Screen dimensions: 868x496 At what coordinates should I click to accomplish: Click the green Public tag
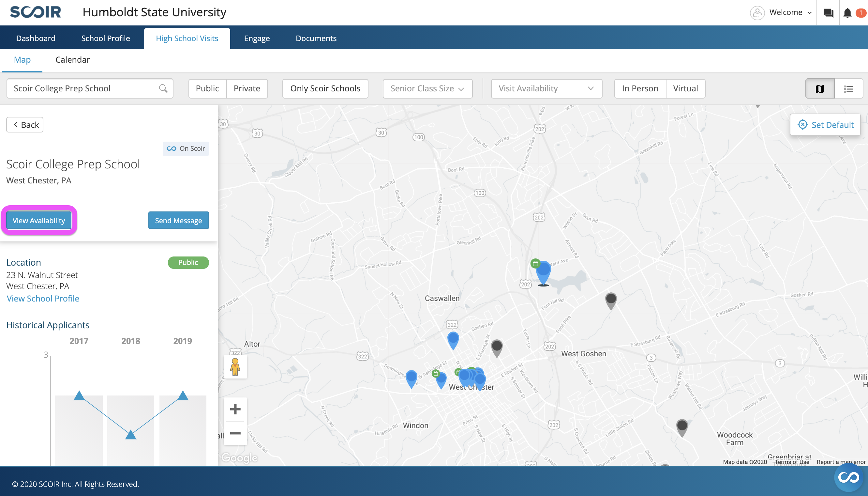tap(188, 262)
